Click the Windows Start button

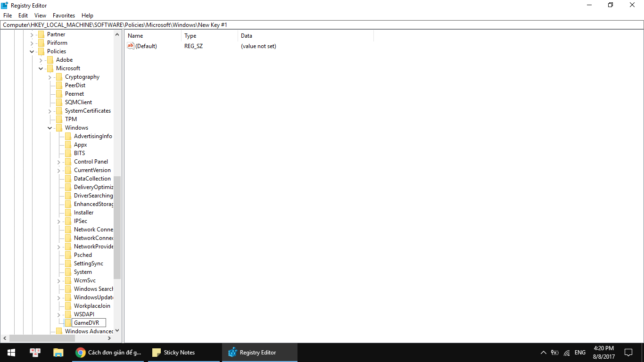10,352
